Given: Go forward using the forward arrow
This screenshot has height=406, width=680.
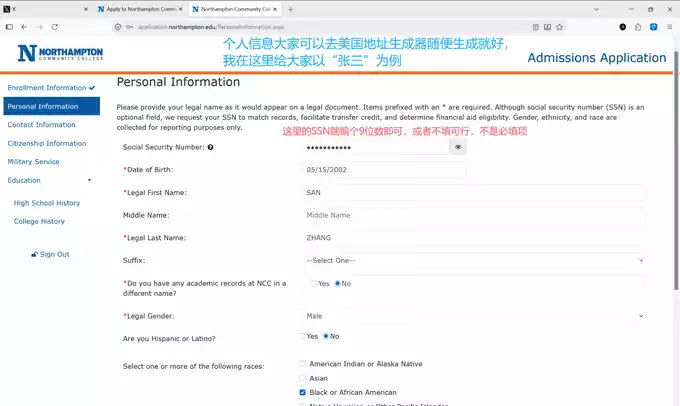Looking at the screenshot, I should tap(39, 27).
